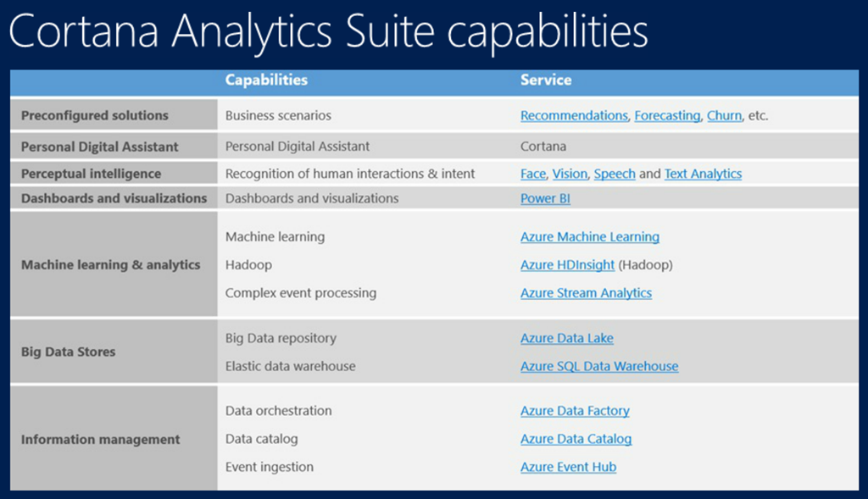Follow the Azure Event Hub link

click(x=568, y=467)
